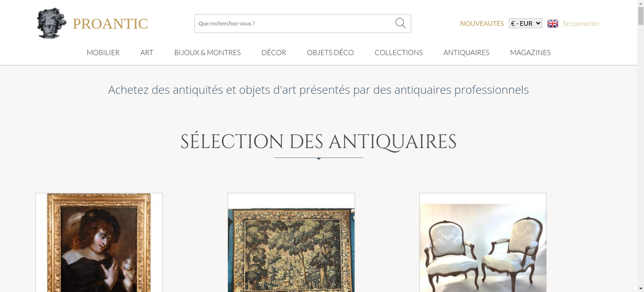Focus the 'Que recherchez-vous ?' search field
Screen dimensions: 644x292
295,23
